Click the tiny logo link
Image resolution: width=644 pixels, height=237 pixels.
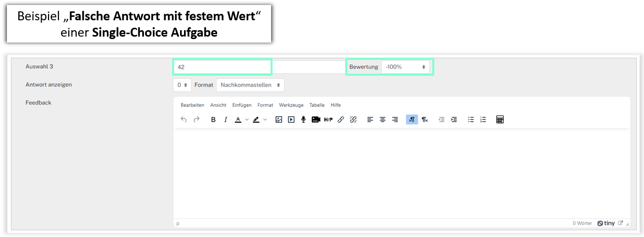606,223
